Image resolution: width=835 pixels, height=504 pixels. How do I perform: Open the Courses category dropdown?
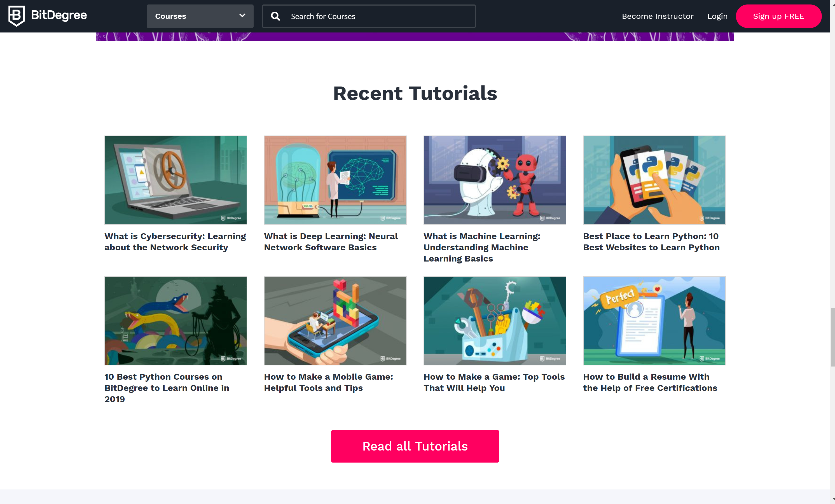tap(200, 16)
